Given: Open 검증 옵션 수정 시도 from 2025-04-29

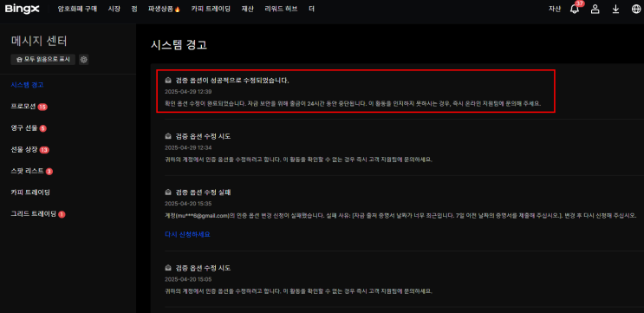Looking at the screenshot, I should [203, 136].
